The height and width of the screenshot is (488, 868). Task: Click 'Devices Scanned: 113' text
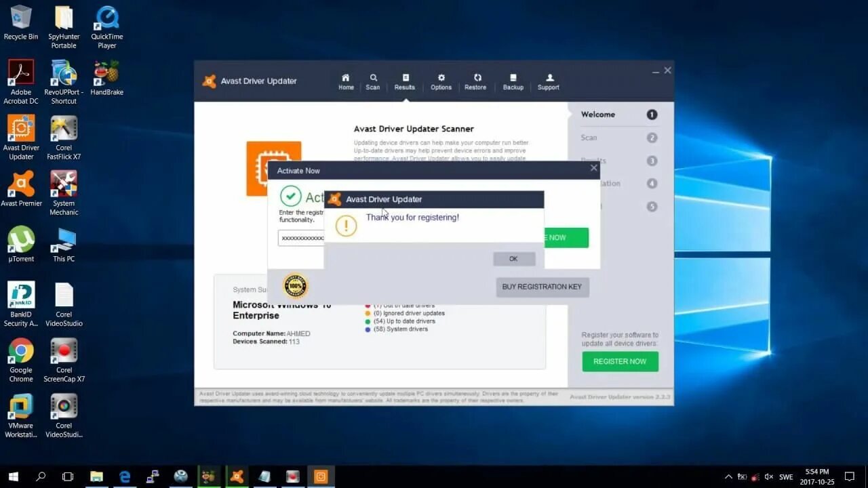pos(266,342)
